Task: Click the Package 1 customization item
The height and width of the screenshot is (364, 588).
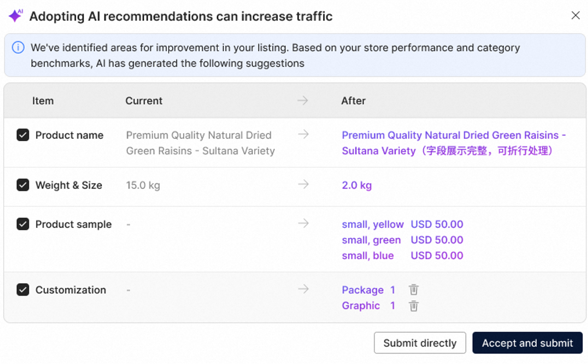Action: (368, 290)
